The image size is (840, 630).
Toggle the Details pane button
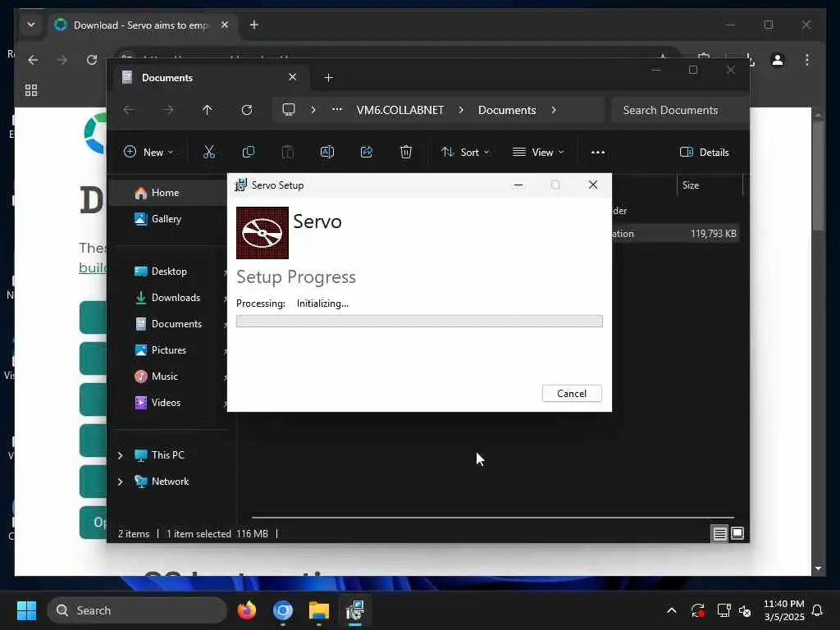point(704,152)
